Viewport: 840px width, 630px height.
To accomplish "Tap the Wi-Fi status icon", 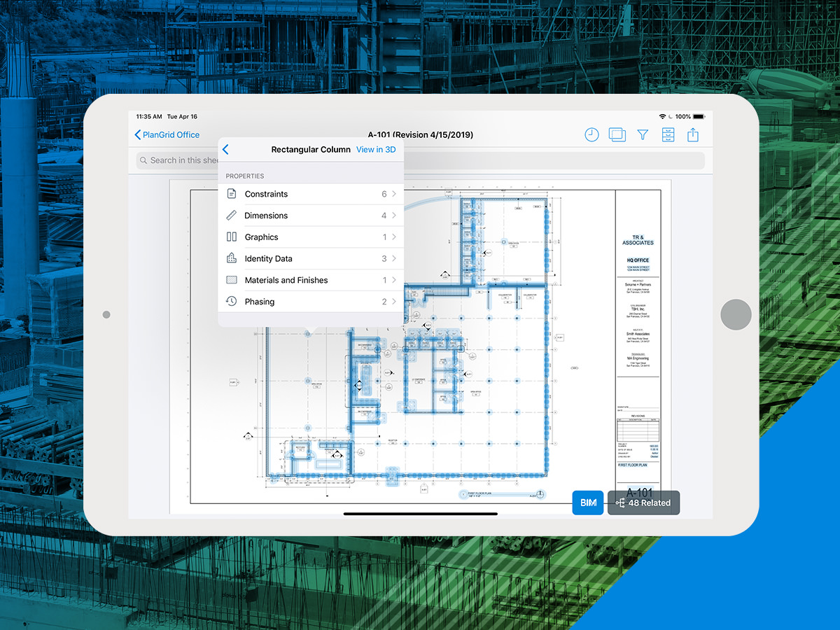I will tap(662, 116).
